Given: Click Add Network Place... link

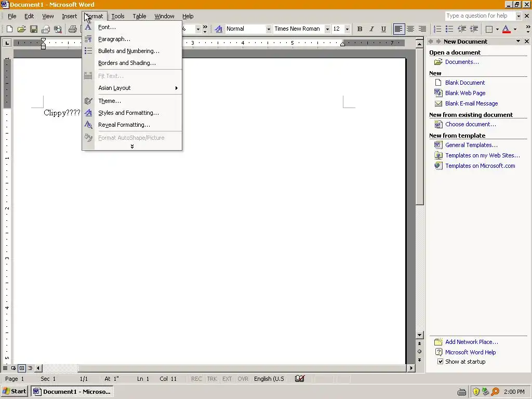Looking at the screenshot, I should point(472,342).
